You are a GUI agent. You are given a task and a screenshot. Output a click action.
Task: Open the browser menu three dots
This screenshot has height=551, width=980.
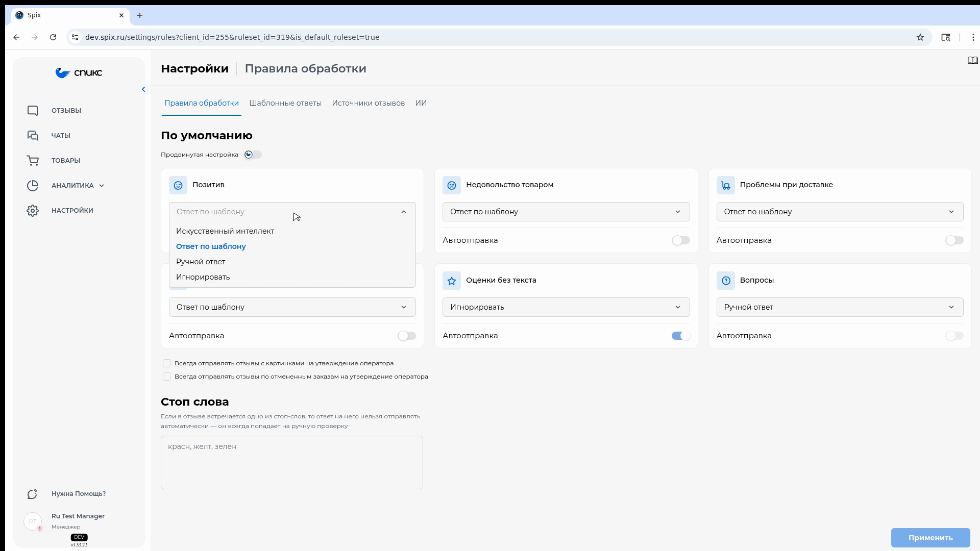pyautogui.click(x=973, y=37)
